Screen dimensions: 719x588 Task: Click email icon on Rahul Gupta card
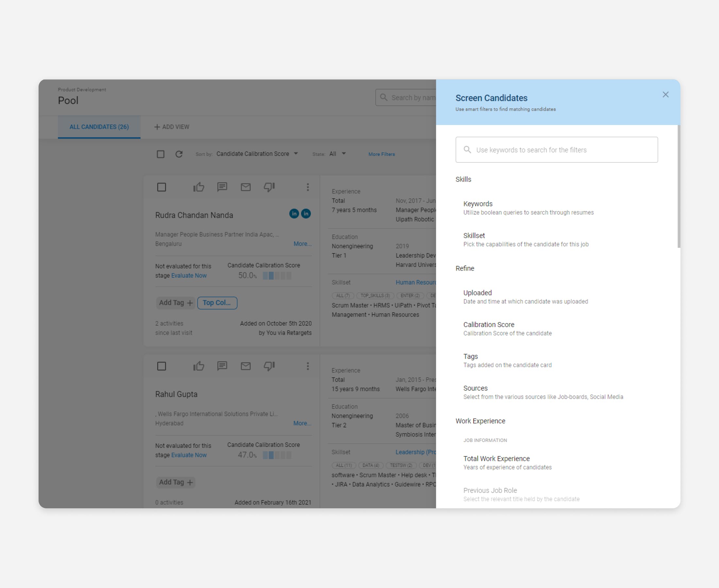coord(246,366)
